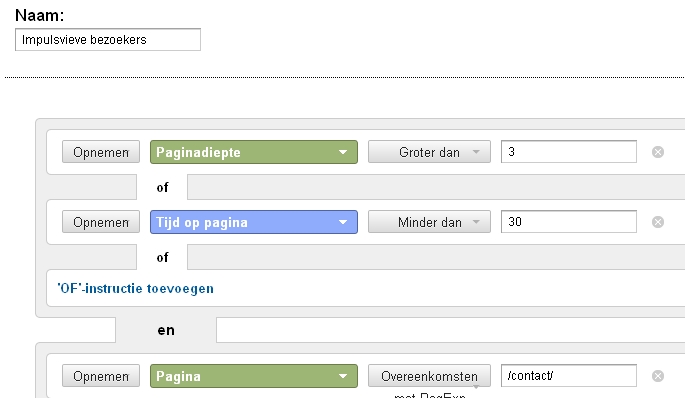Click the 'en' connector label
Image resolution: width=685 pixels, height=398 pixels.
pos(166,330)
